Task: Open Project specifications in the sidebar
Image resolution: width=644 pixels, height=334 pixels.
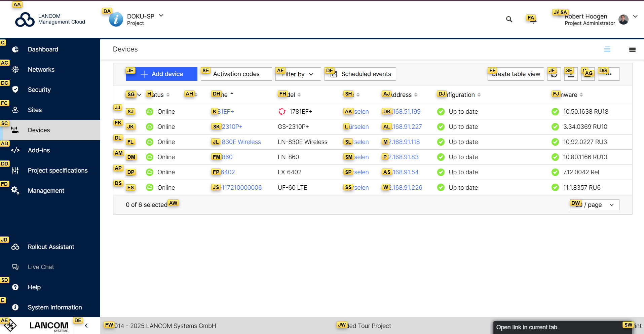Action: pyautogui.click(x=58, y=171)
